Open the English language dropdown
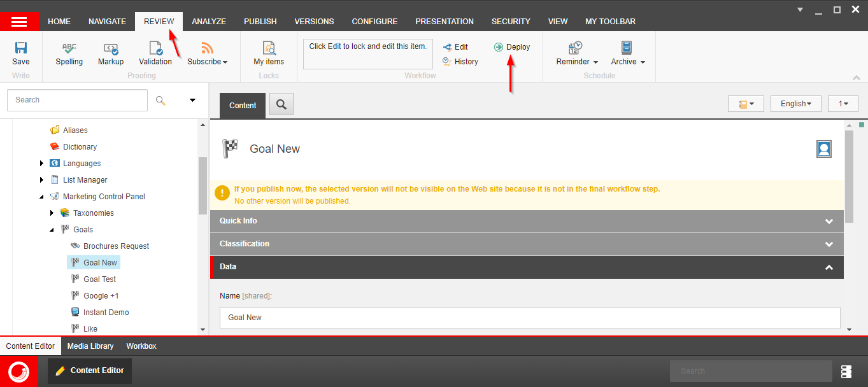This screenshot has width=868, height=387. [795, 104]
